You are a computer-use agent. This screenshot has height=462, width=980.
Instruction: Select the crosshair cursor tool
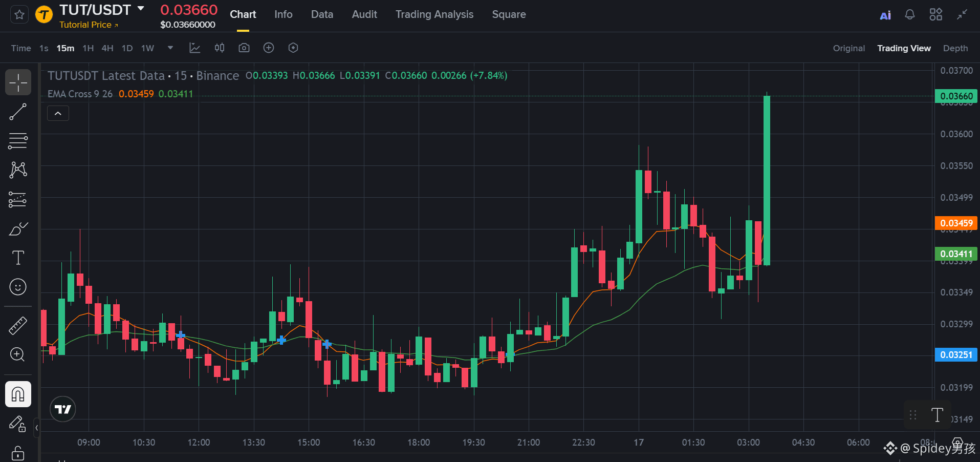pyautogui.click(x=18, y=82)
